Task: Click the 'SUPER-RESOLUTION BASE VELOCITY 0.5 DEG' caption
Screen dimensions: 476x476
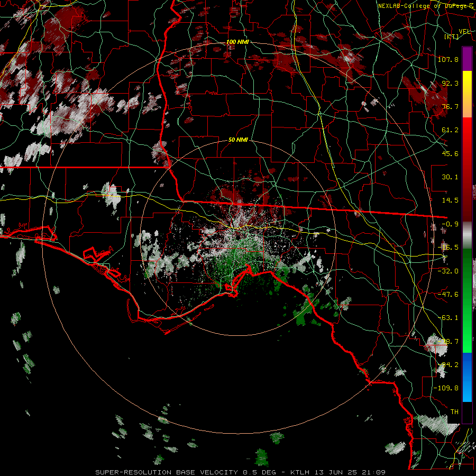Action: click(186, 472)
